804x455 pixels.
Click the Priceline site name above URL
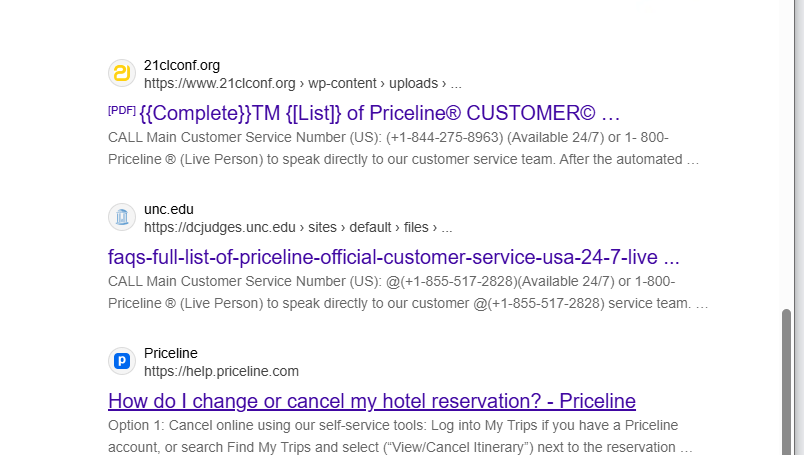[171, 353]
